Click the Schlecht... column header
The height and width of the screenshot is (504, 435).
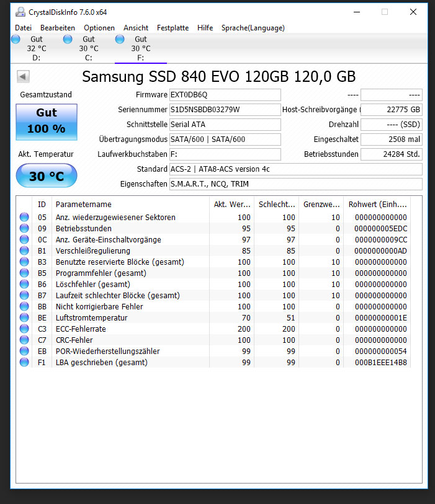(x=276, y=205)
